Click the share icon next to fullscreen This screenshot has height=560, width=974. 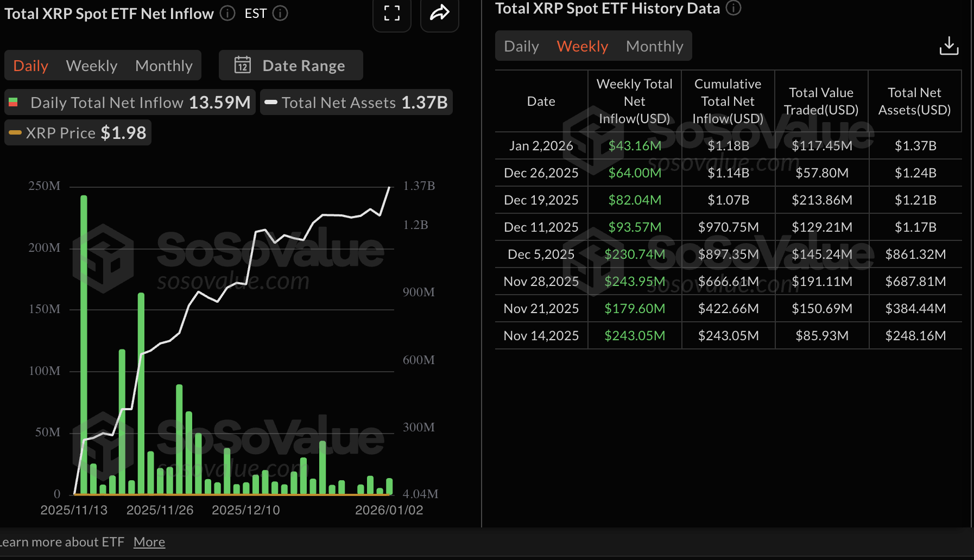[x=439, y=12]
